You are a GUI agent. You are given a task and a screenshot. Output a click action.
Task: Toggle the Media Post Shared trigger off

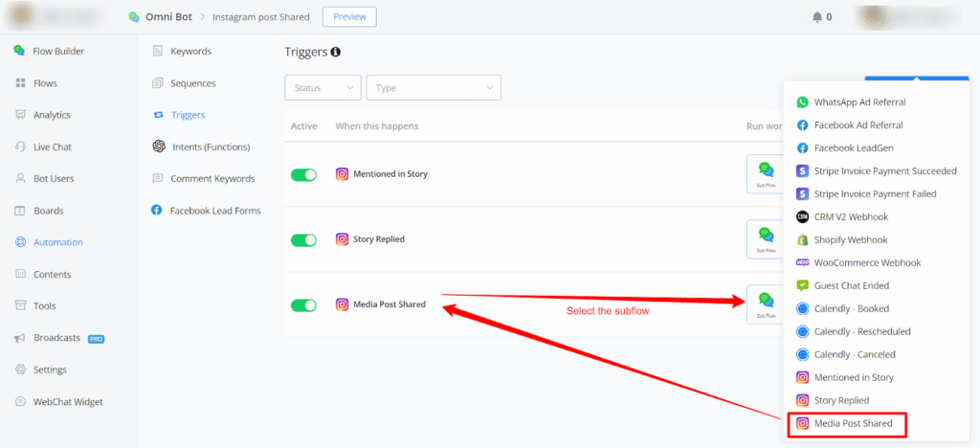303,305
